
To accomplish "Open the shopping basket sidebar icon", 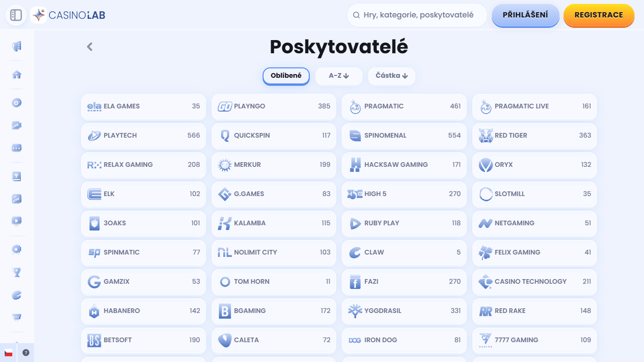I will (17, 317).
